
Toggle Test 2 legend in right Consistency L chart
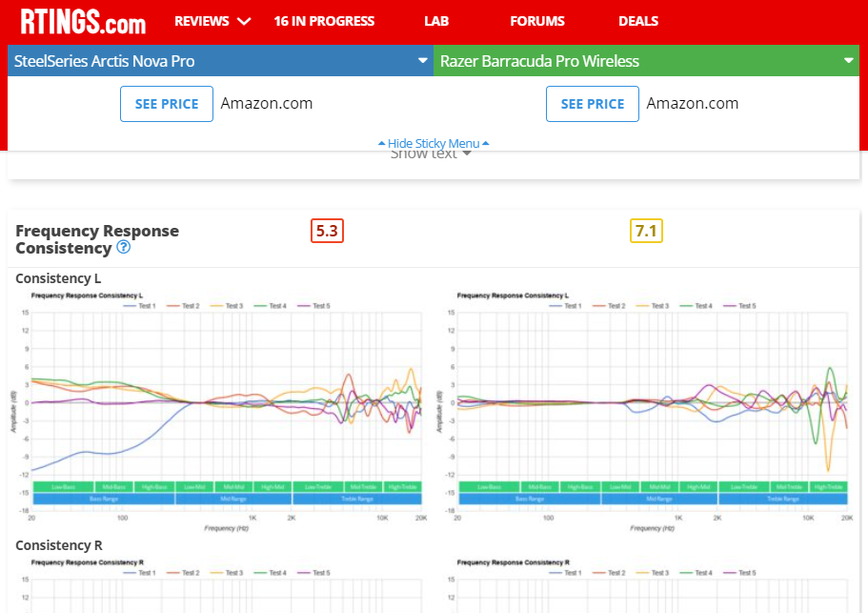[x=609, y=306]
